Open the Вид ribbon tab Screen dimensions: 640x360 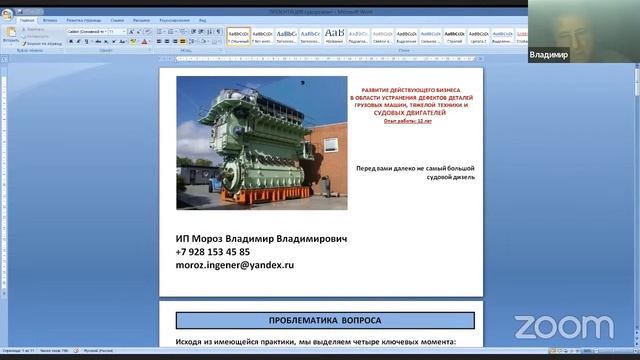(202, 20)
